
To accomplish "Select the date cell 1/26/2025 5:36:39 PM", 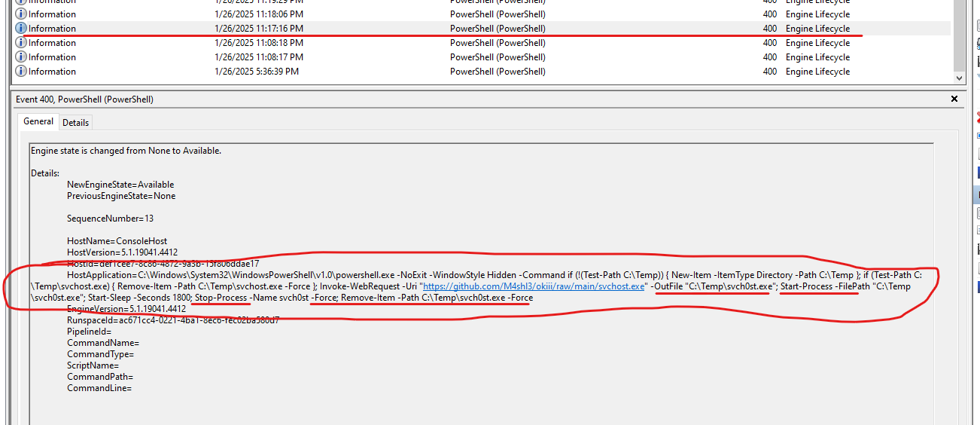I will [257, 72].
